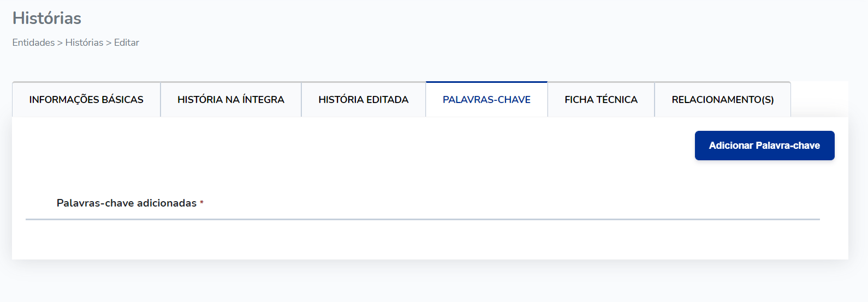Click the Histórias page heading

click(x=47, y=18)
